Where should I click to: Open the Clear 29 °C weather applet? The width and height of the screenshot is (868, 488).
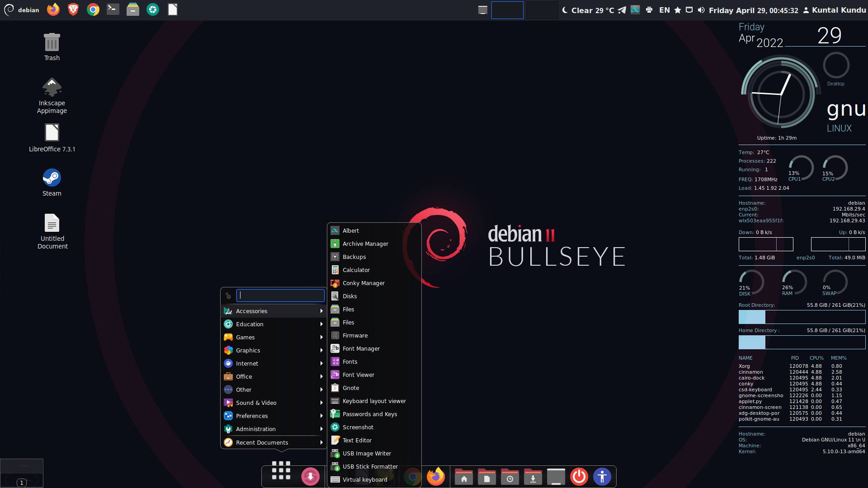(x=588, y=10)
